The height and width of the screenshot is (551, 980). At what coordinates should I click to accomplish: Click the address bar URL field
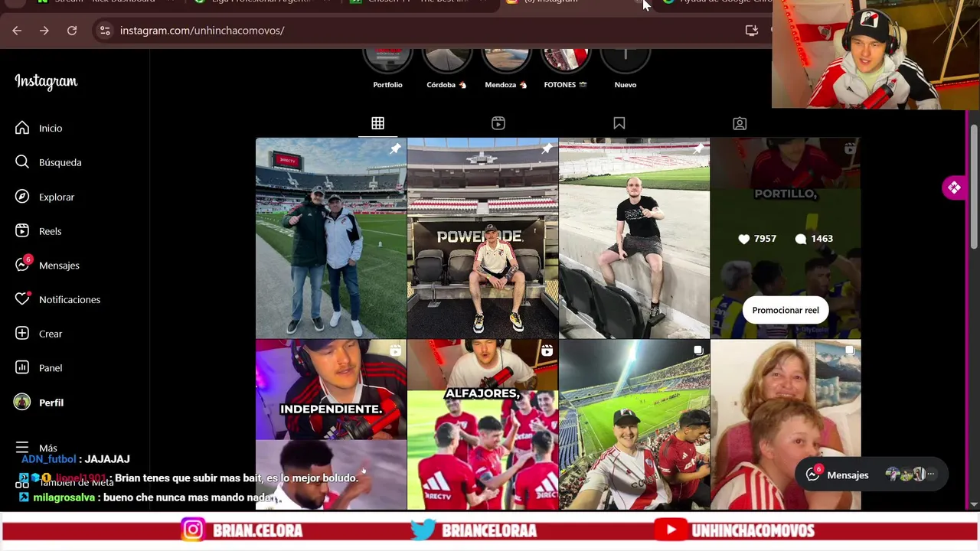point(429,31)
